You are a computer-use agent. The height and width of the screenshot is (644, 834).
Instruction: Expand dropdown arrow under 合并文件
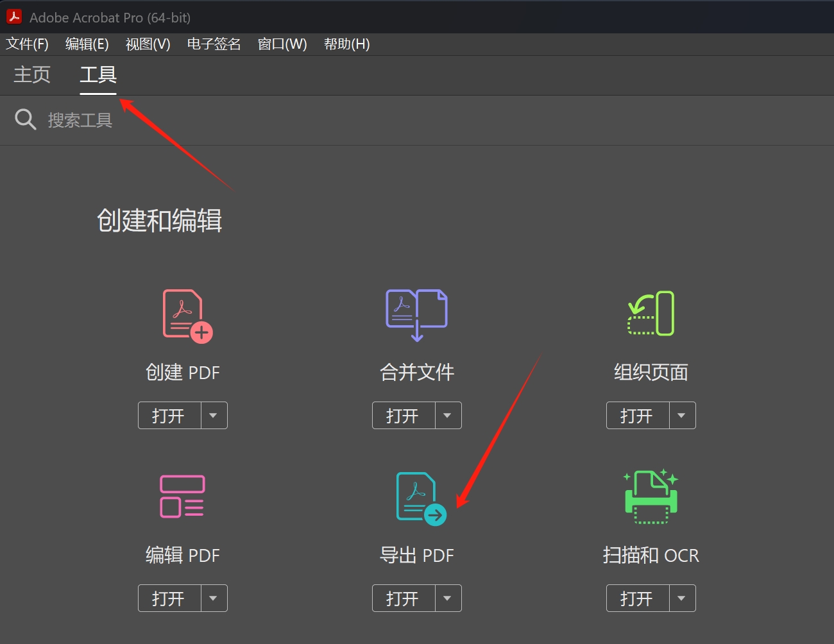tap(448, 416)
